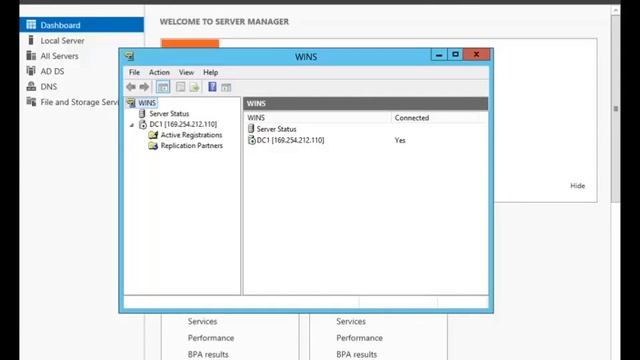Click the Local Server icon in Server Manager
The height and width of the screenshot is (360, 640).
click(31, 40)
